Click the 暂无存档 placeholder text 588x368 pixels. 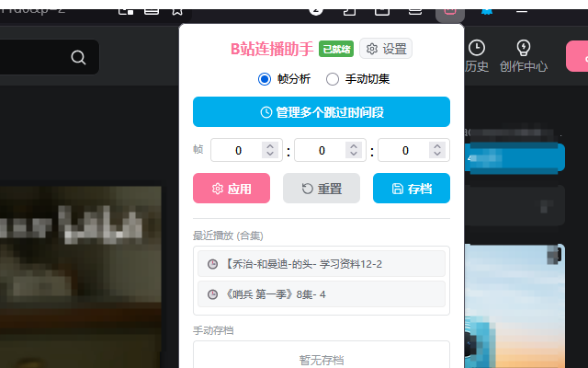322,360
